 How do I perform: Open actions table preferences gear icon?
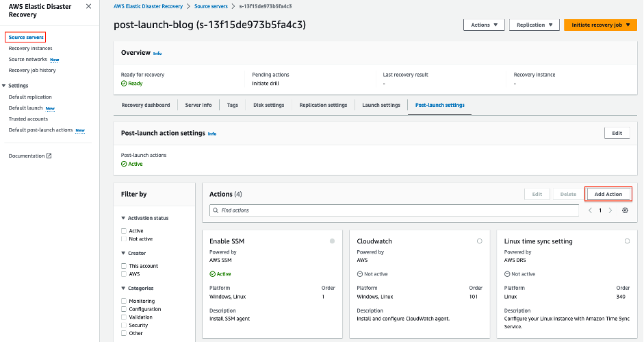[x=625, y=210]
